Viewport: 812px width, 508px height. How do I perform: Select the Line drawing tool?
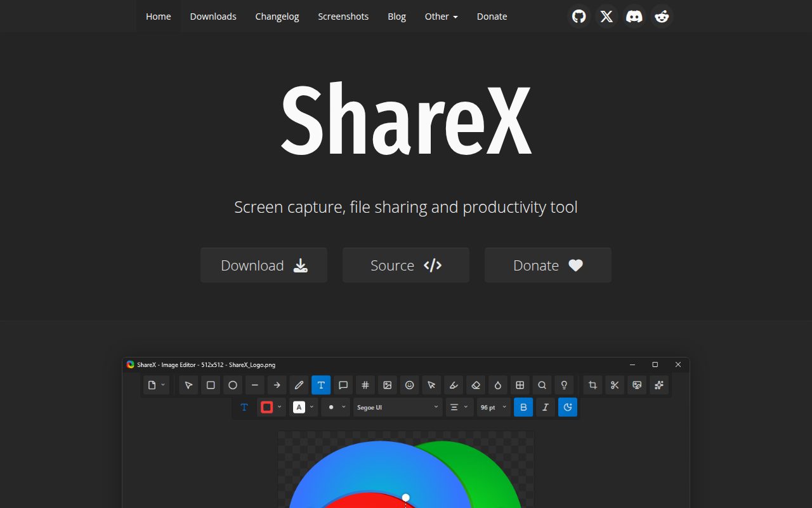click(x=255, y=385)
